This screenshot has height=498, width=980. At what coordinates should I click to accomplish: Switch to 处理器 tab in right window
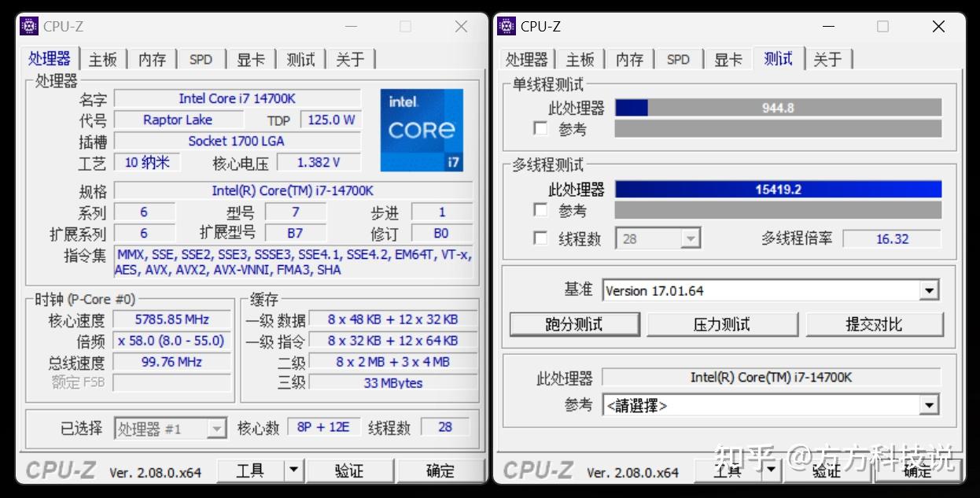(x=526, y=59)
